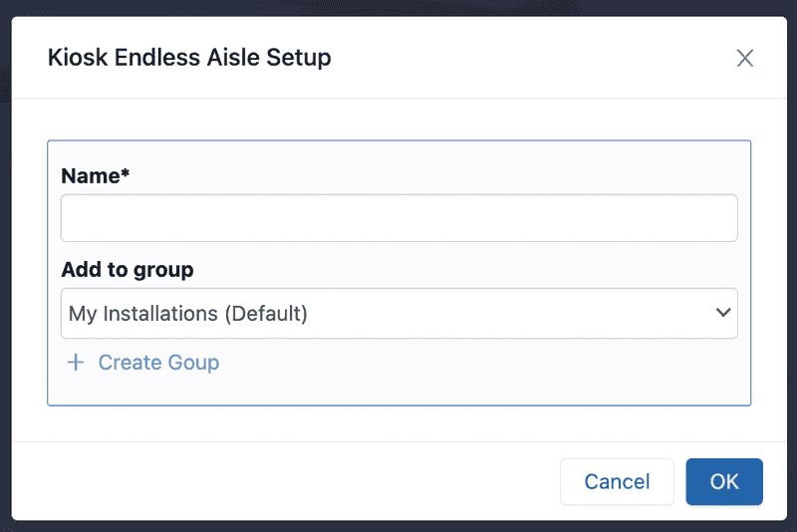Screen dimensions: 797x532
Task: Click the Kiosk Endless Aisle Setup title
Action: coord(189,58)
